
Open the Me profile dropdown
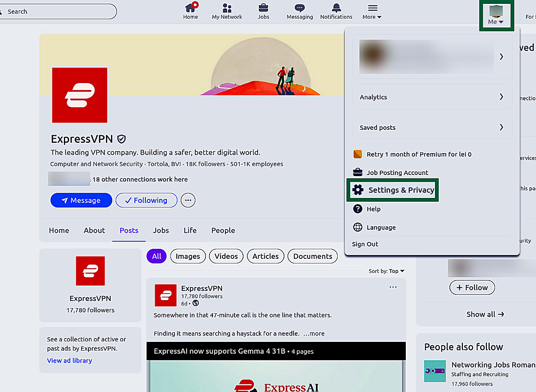(x=496, y=15)
